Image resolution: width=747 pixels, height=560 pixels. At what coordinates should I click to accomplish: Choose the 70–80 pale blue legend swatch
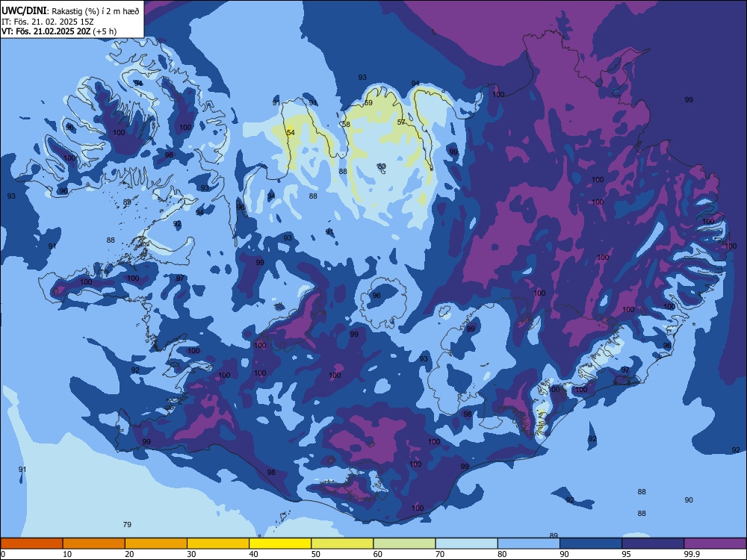pyautogui.click(x=466, y=544)
